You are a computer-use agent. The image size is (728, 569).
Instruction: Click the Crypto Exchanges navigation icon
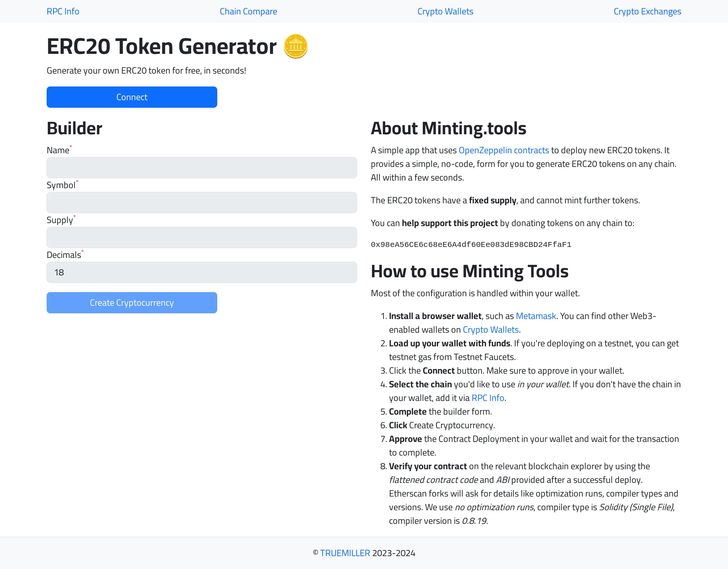click(x=646, y=11)
